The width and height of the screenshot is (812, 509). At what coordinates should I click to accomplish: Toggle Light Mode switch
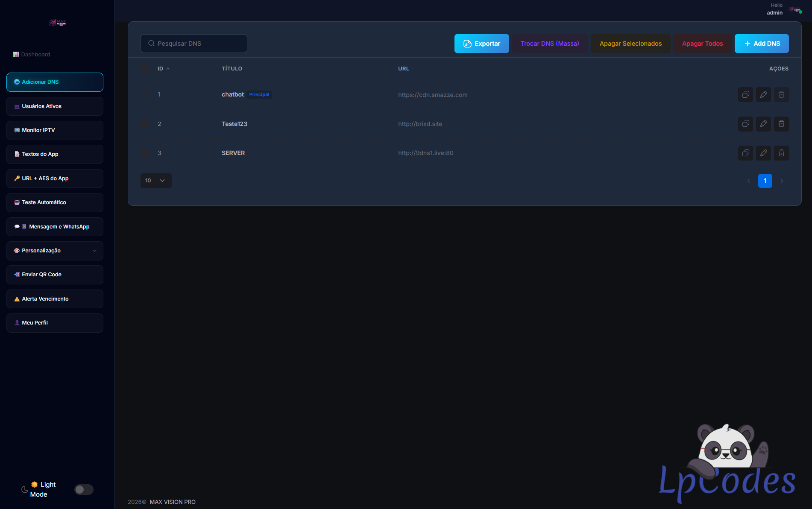click(x=84, y=489)
